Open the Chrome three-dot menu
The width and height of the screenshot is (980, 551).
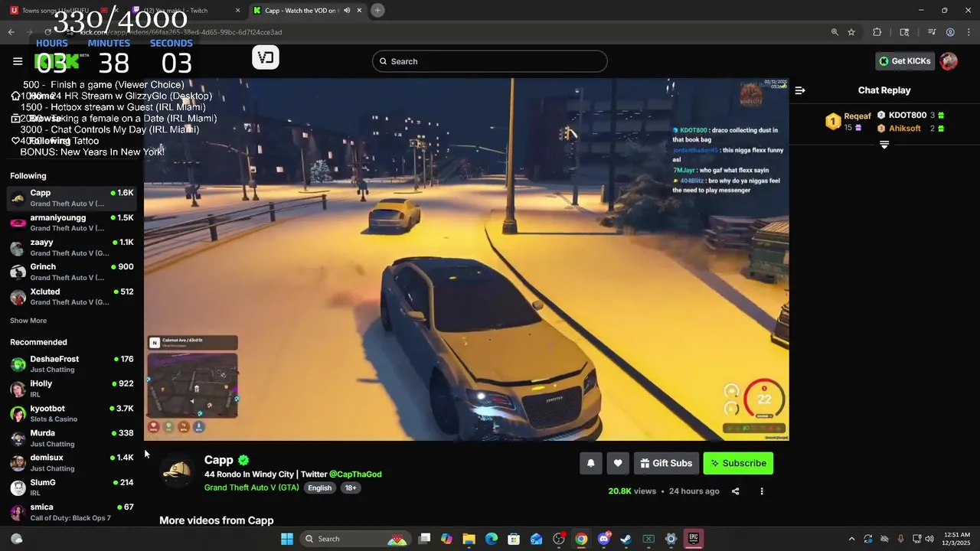[x=968, y=32]
